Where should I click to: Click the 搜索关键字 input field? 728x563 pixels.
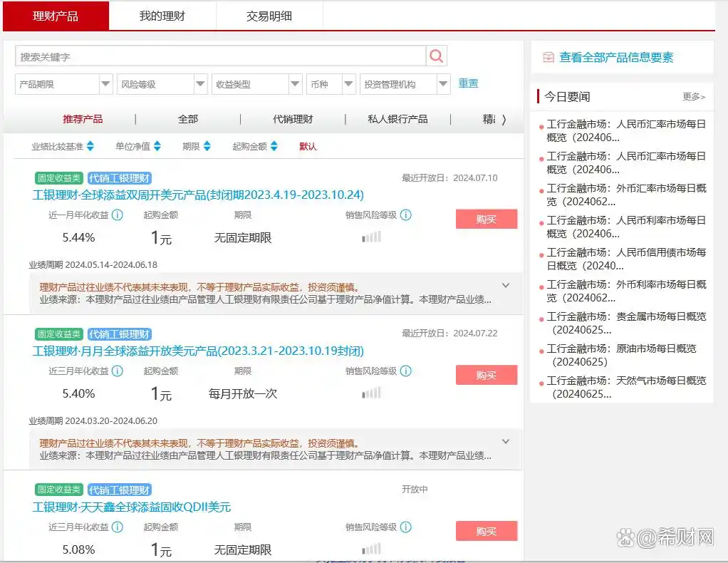click(x=220, y=56)
